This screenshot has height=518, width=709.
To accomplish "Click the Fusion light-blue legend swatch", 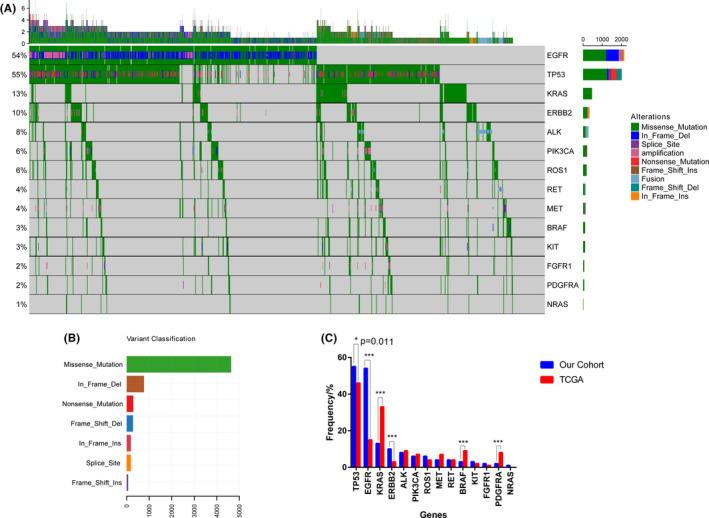I will pyautogui.click(x=635, y=179).
